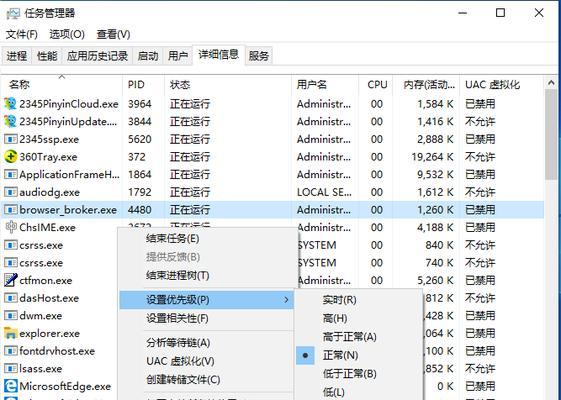Click the LOCAL SE... user name cell

click(x=324, y=192)
